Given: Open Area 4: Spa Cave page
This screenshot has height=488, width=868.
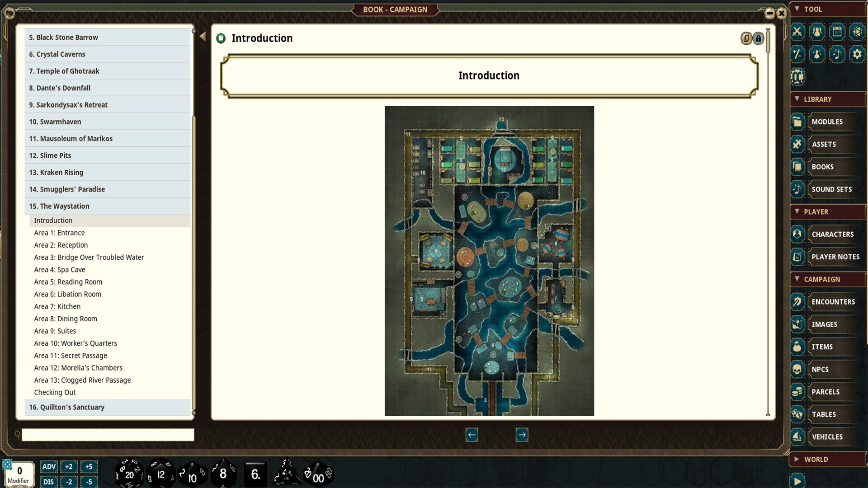Looking at the screenshot, I should click(60, 270).
